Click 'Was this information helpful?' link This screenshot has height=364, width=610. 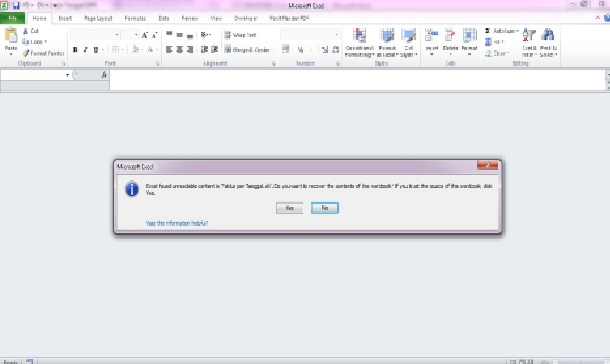176,222
